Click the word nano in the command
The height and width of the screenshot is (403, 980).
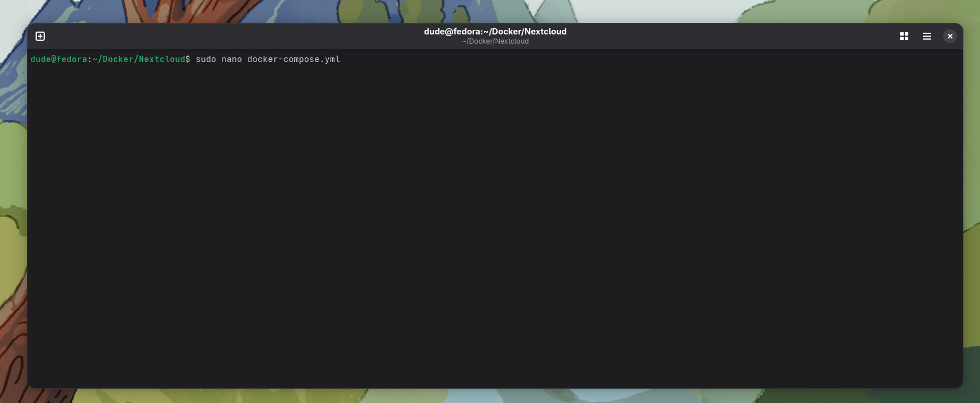[x=232, y=59]
